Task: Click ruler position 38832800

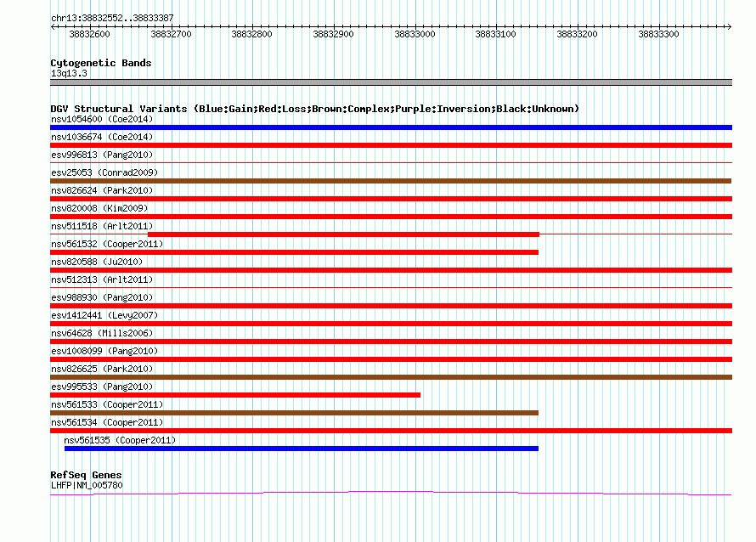Action: pyautogui.click(x=251, y=34)
